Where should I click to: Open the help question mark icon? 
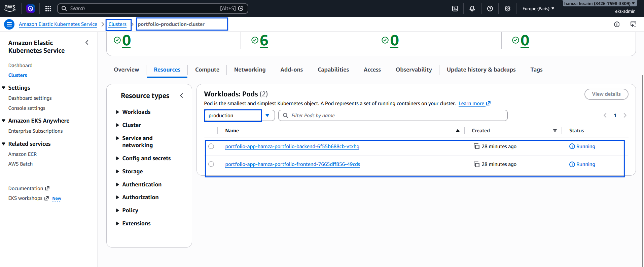pyautogui.click(x=490, y=8)
